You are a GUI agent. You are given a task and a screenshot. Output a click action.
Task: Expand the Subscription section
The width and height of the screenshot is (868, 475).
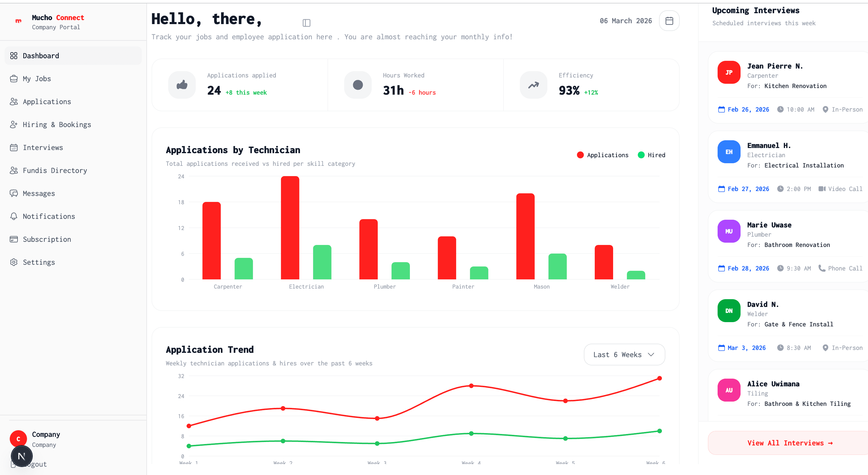(x=46, y=239)
